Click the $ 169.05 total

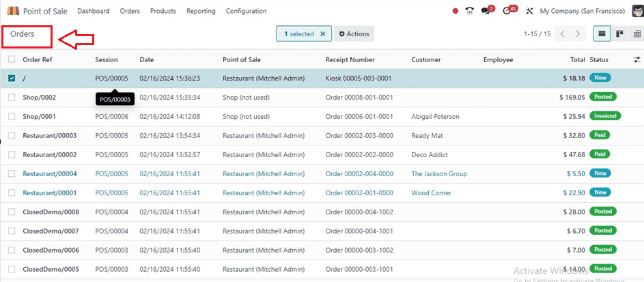pos(572,97)
